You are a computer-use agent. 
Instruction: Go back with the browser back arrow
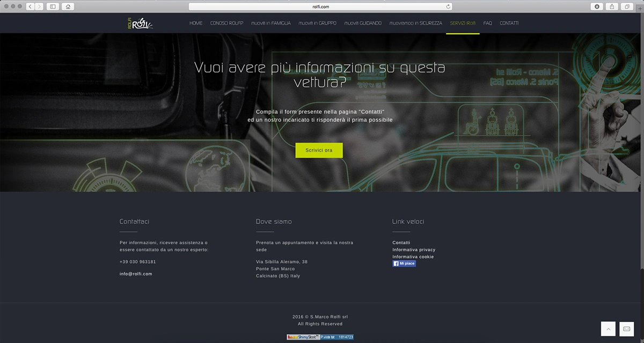[x=30, y=6]
